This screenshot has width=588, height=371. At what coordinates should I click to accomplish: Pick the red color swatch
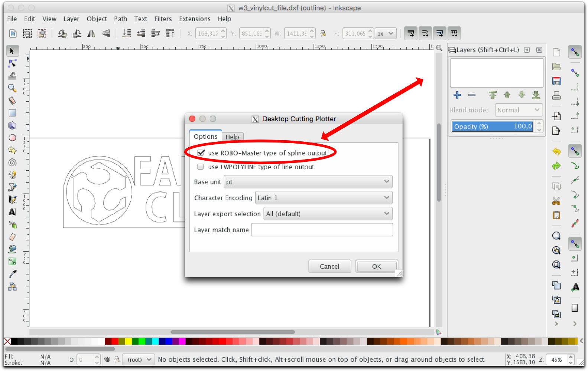point(115,341)
